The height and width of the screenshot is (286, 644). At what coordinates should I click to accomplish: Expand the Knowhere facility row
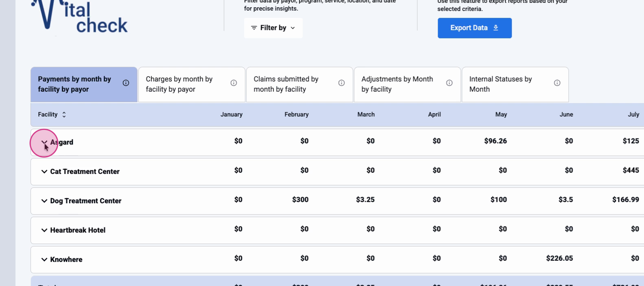pyautogui.click(x=44, y=260)
